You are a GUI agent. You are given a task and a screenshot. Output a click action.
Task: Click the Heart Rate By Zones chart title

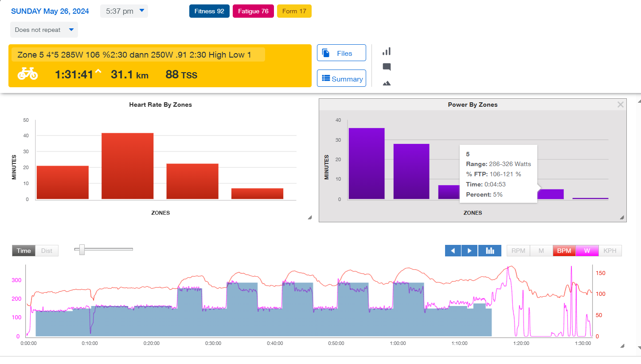(x=160, y=105)
